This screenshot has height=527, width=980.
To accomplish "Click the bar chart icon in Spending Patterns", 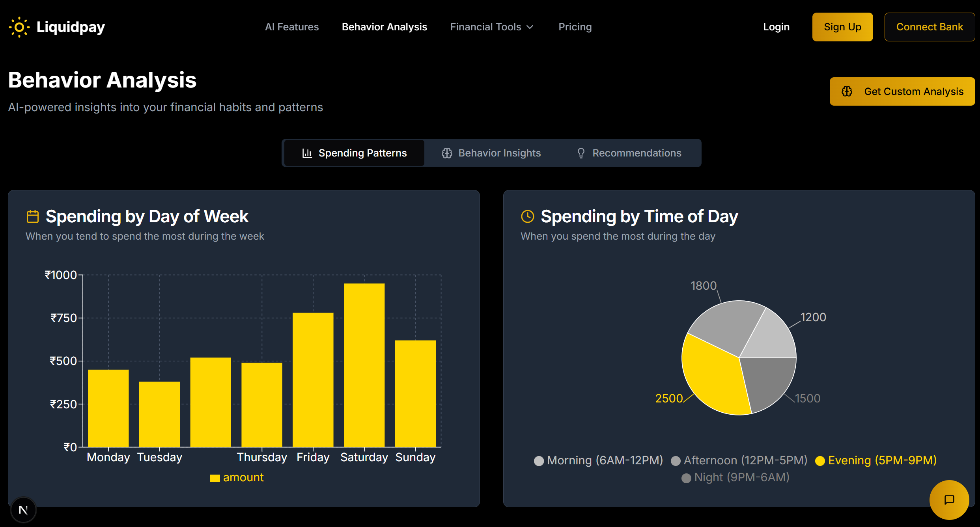I will [x=307, y=153].
